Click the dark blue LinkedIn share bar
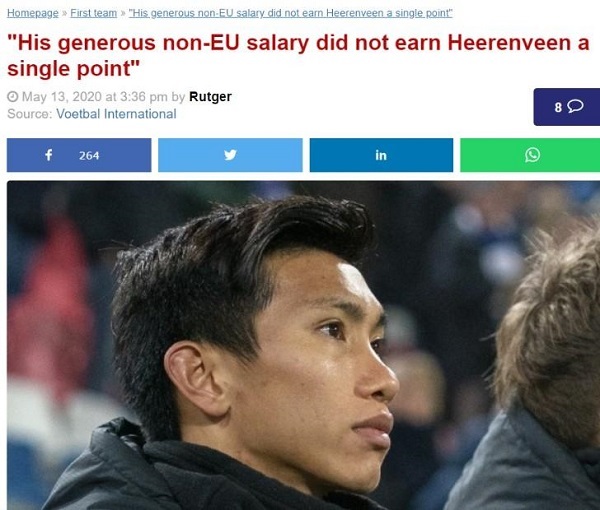 (382, 155)
